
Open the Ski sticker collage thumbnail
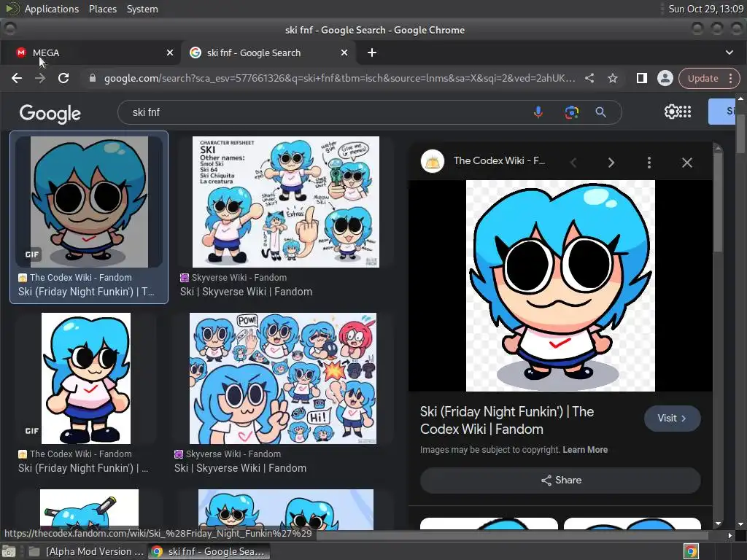[x=283, y=378]
